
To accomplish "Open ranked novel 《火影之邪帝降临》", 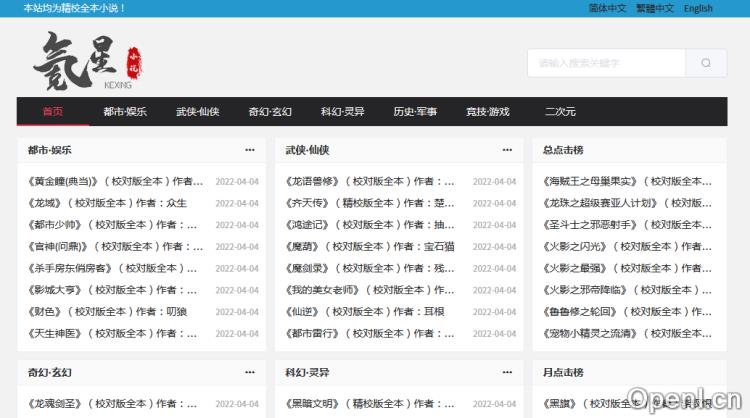I will pyautogui.click(x=627, y=290).
